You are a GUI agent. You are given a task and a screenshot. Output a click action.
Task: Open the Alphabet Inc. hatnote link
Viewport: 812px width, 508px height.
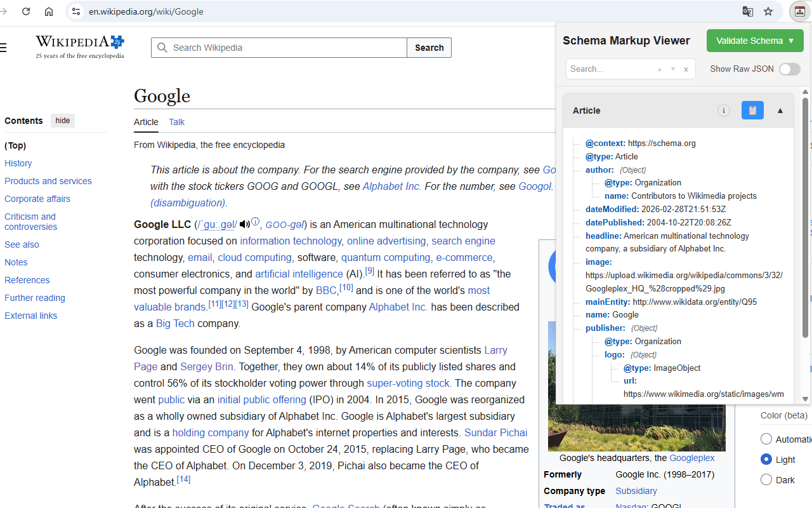point(391,186)
